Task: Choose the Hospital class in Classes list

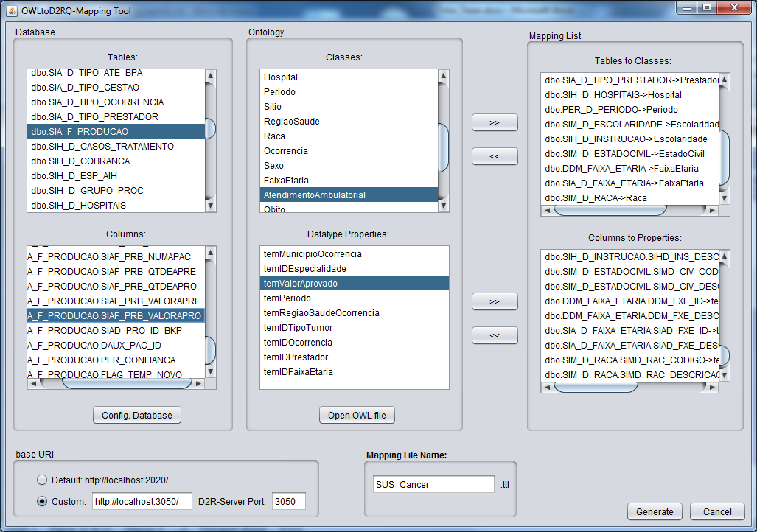Action: point(281,77)
